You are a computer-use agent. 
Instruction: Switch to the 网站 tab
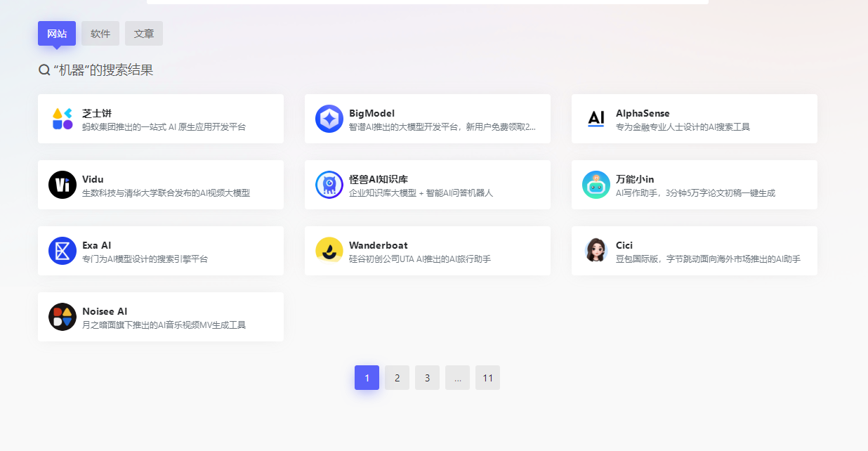[57, 33]
